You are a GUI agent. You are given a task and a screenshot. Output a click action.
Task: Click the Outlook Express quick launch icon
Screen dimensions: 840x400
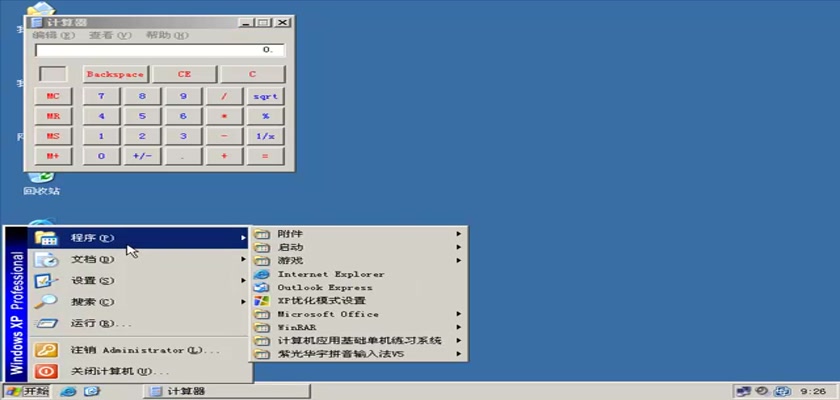92,391
